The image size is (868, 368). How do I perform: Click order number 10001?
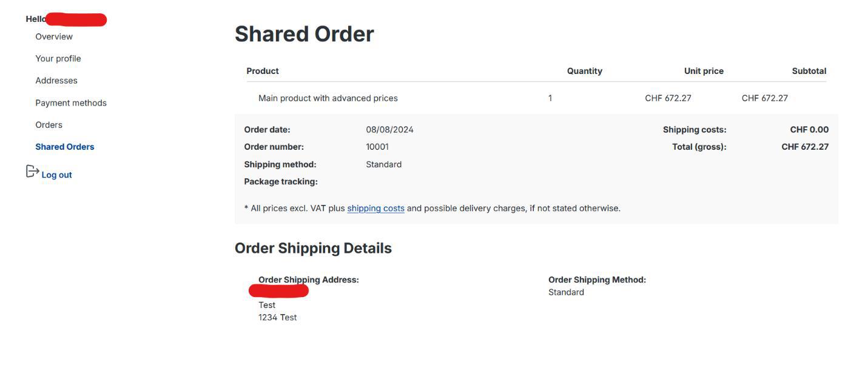tap(377, 147)
